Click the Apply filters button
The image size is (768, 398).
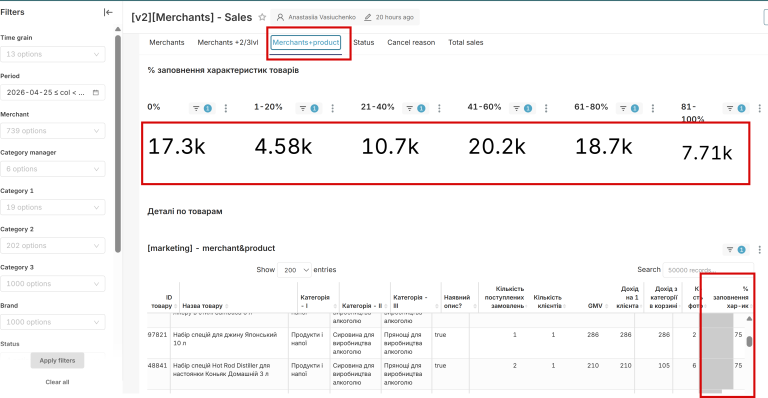[x=57, y=360]
